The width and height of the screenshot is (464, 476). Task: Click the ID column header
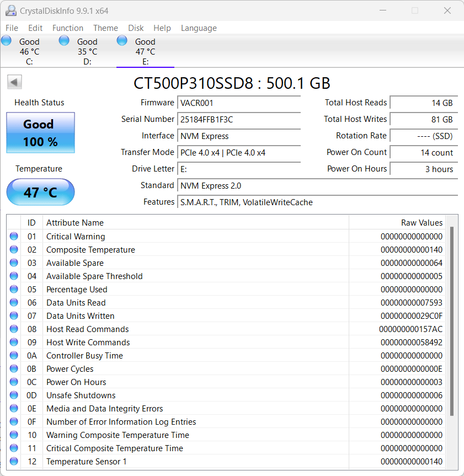(31, 222)
